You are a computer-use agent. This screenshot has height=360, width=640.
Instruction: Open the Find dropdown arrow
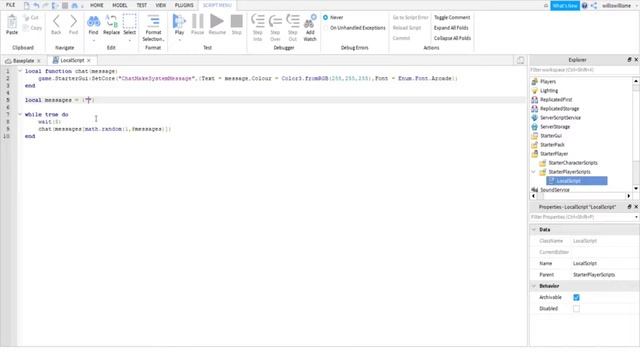tap(93, 40)
